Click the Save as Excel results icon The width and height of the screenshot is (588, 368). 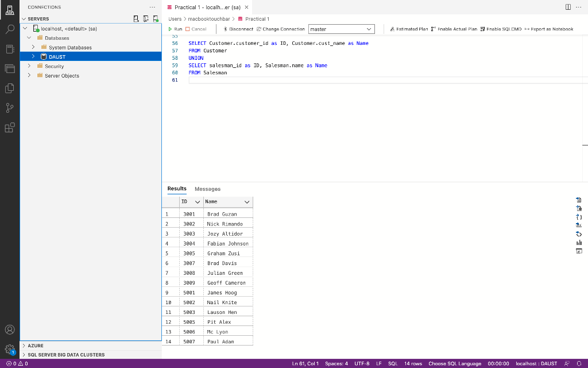pos(579,208)
